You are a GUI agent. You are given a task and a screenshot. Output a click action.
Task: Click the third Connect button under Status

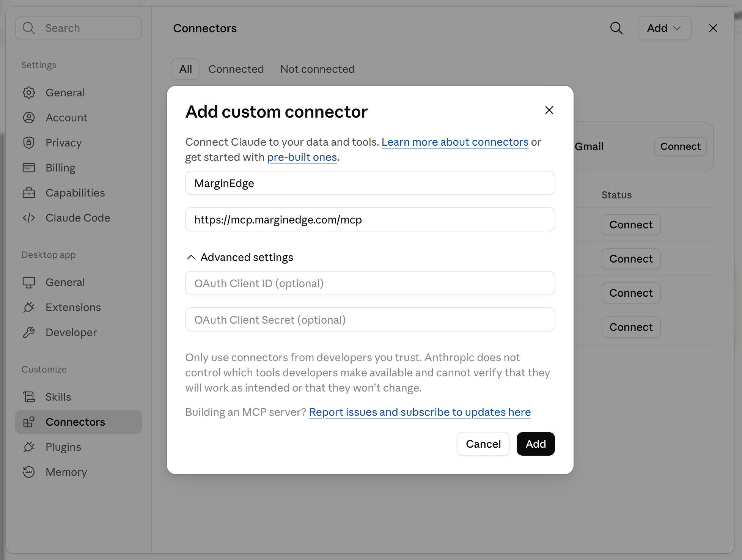coord(631,293)
